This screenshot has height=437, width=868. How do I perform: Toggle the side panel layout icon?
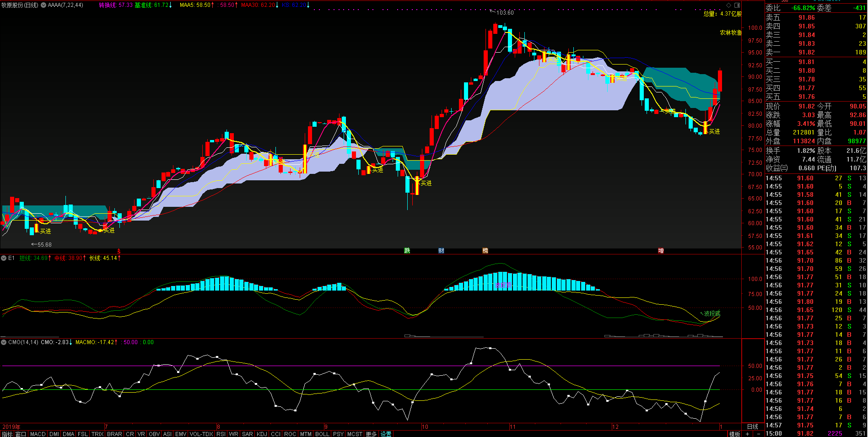pos(737,5)
